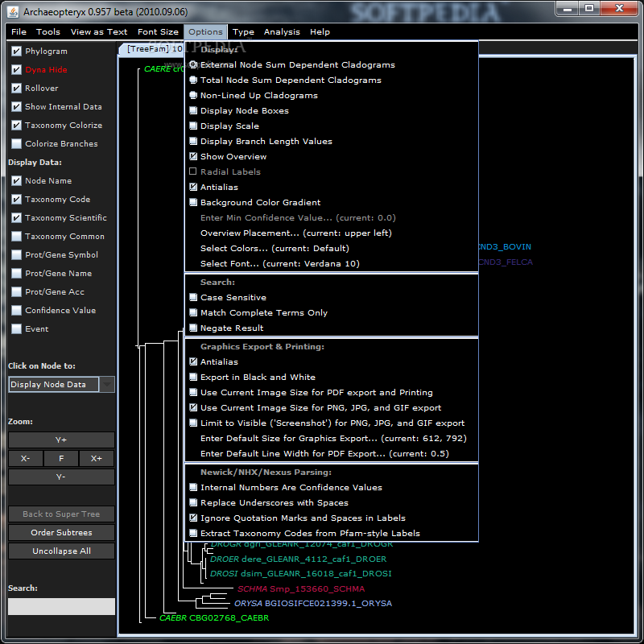644x644 pixels.
Task: Check the Prot/Gene Symbol box
Action: point(16,254)
